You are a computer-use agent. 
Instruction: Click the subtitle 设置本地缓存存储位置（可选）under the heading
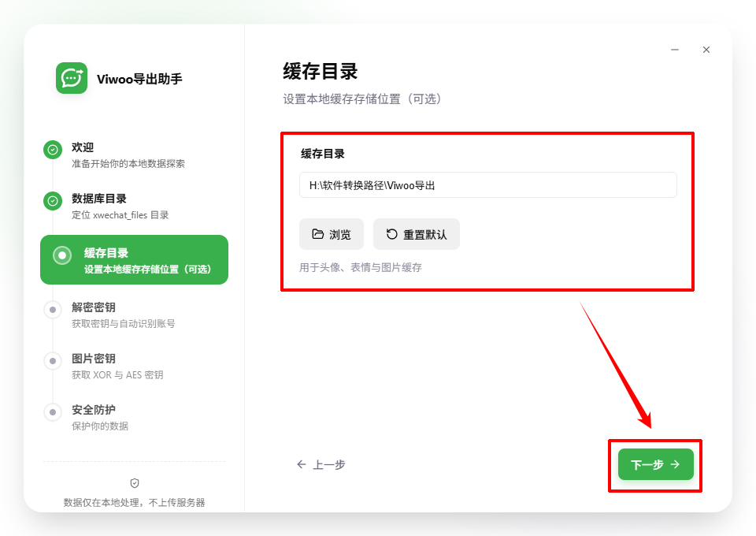pos(362,99)
